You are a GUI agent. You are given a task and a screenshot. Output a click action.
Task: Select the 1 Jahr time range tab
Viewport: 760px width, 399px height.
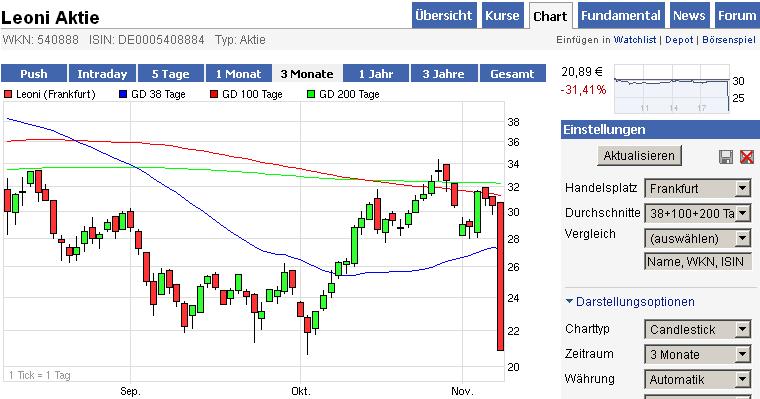[x=376, y=74]
